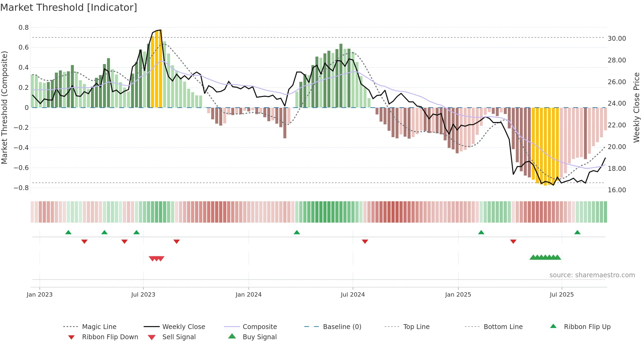Toggle the Bottom Line legend entry
Screen dimensions: 644x362
[494, 327]
